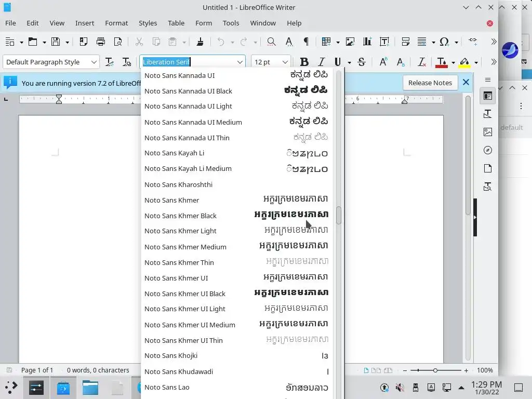Open the sidebar Properties deck icon
Viewport: 532px width, 399px height.
487,96
